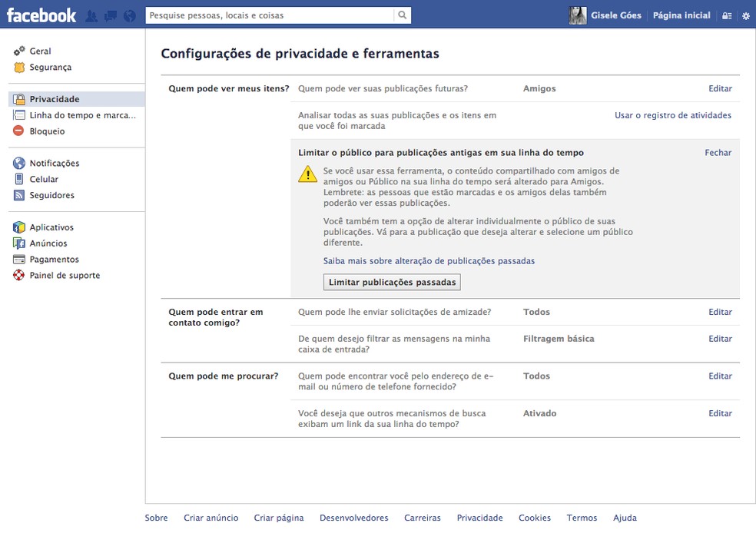The height and width of the screenshot is (533, 756).
Task: Open Seguidores settings
Action: tap(51, 195)
